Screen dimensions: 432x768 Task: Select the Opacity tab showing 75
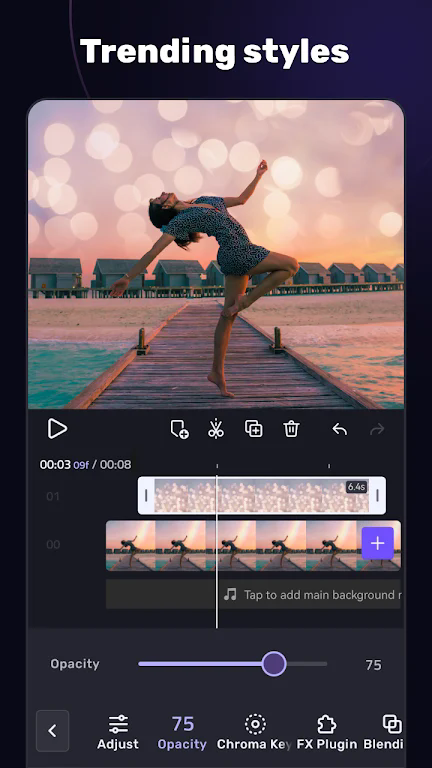point(182,732)
